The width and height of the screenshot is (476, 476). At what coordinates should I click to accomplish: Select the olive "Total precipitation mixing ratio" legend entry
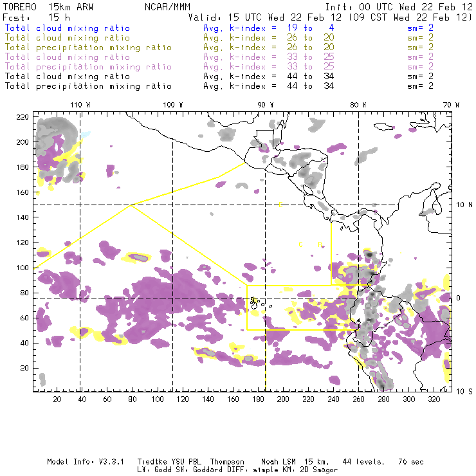tap(88, 48)
